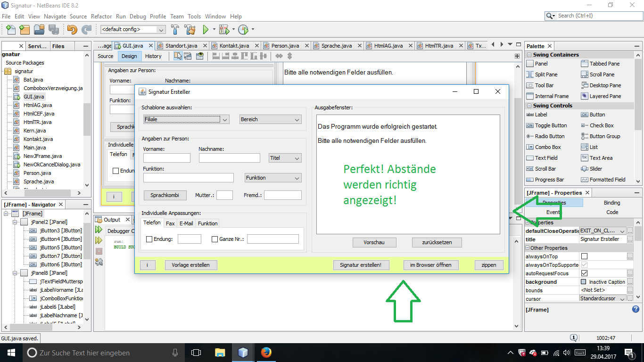
Task: Click the Profile Project clock icon
Action: (x=243, y=29)
